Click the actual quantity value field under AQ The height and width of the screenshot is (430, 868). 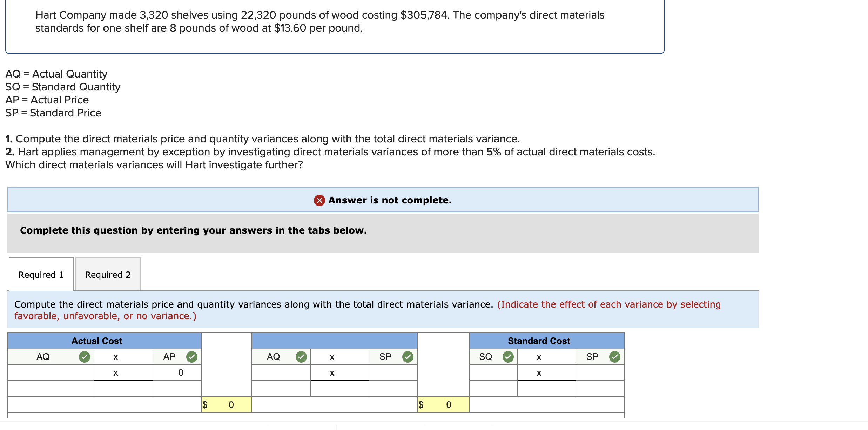(x=51, y=372)
